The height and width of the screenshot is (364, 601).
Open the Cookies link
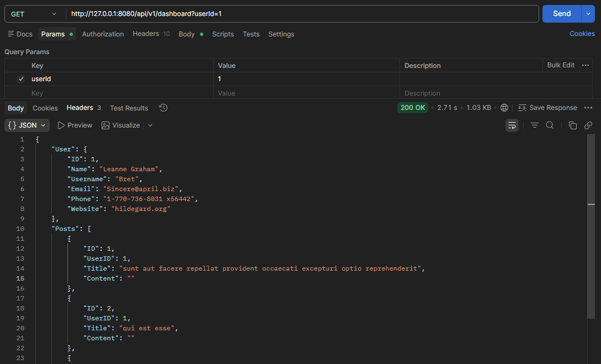pos(582,34)
